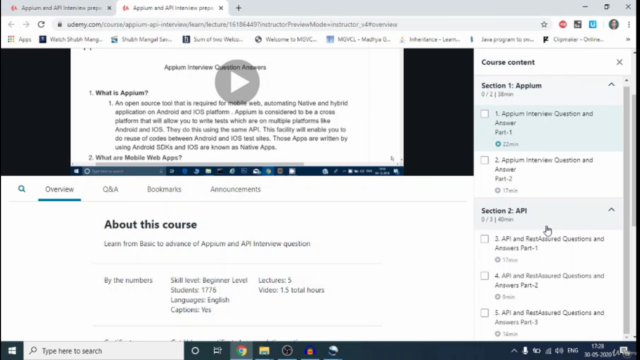Open the Watch Shubh Mang... bookmark
640x360 pixels.
click(71, 39)
